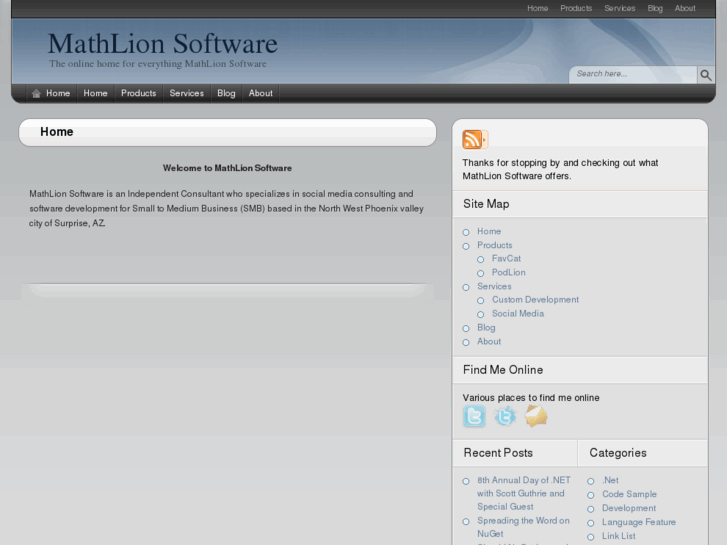Open the square Twitter bird icon

point(474,416)
